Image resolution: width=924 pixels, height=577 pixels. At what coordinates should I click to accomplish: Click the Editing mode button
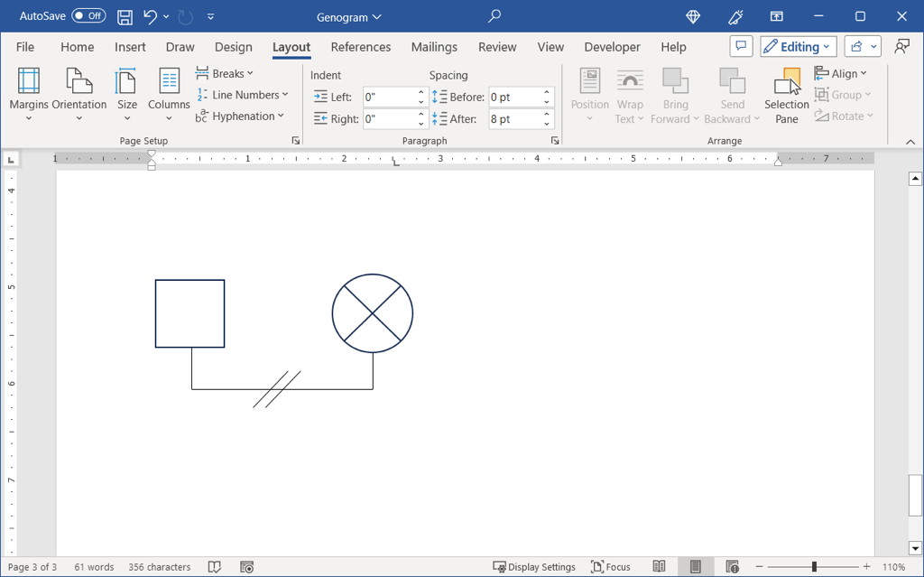coord(798,47)
